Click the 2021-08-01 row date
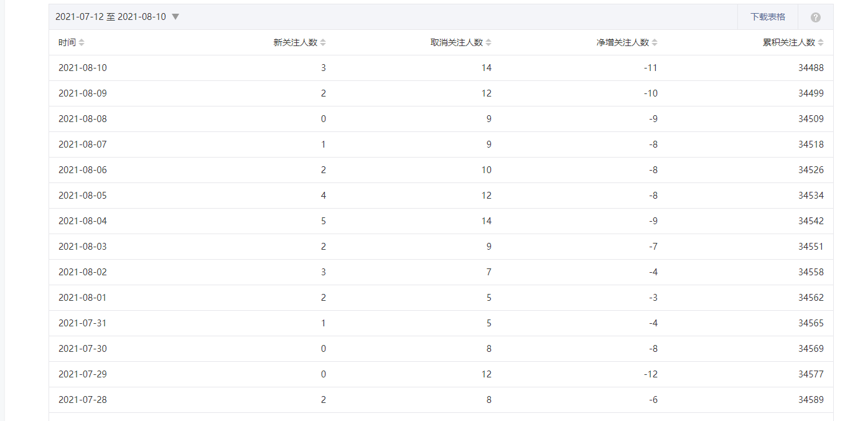 coord(83,298)
